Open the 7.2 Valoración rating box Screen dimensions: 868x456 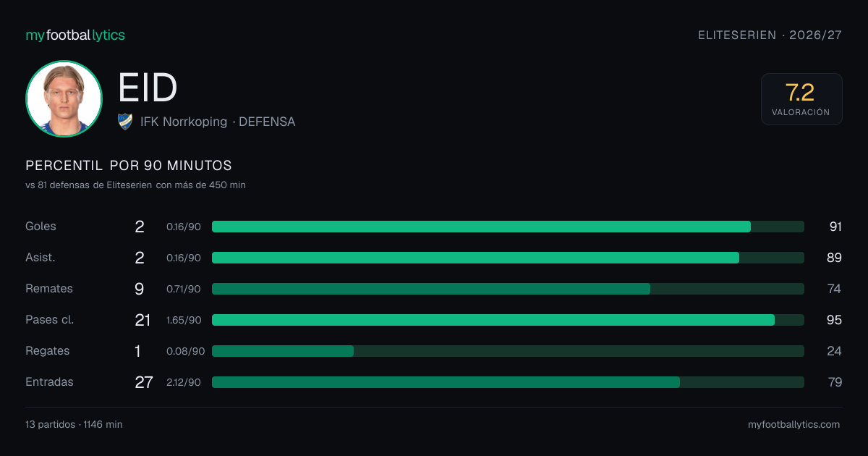[801, 99]
